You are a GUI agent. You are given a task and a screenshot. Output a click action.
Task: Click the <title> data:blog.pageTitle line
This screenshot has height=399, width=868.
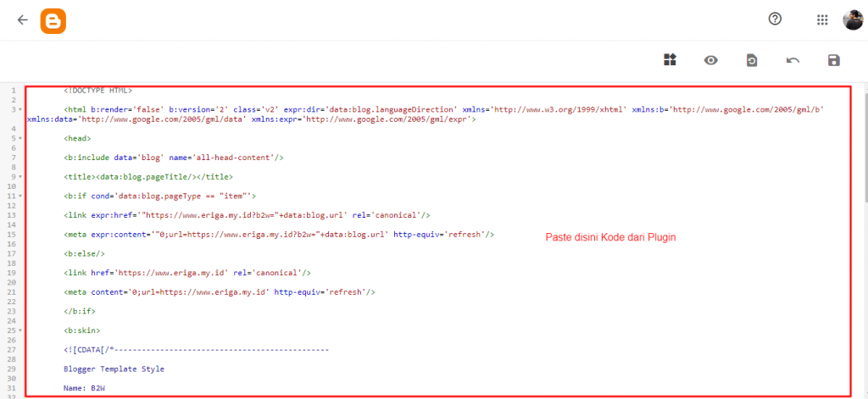[x=148, y=176]
